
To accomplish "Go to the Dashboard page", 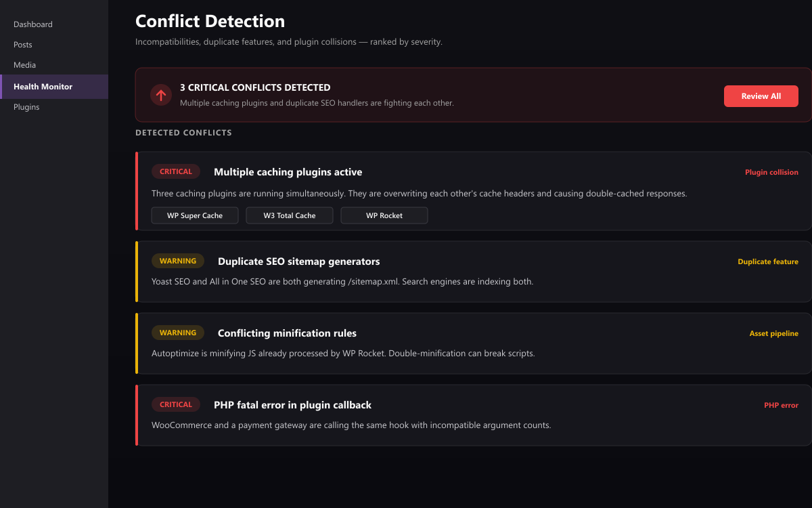I will (32, 24).
